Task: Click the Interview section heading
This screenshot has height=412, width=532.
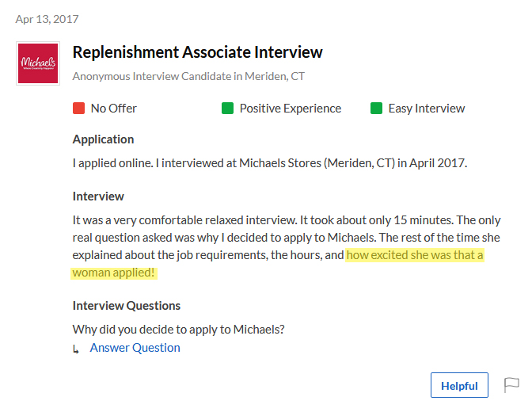Action: (98, 196)
